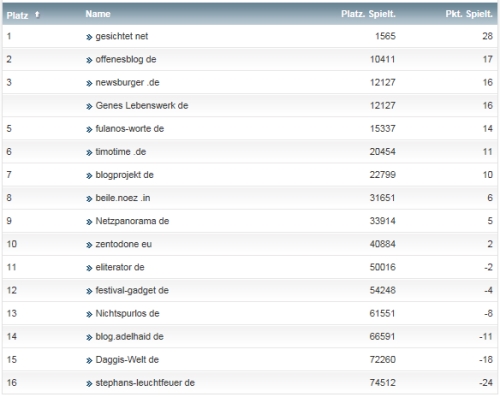
Task: Open the beile.noez .in link
Action: (123, 198)
